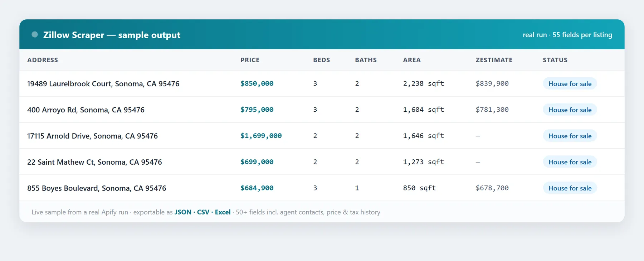Screen dimensions: 644x261
Task: Click the BEDS column header
Action: pos(321,60)
